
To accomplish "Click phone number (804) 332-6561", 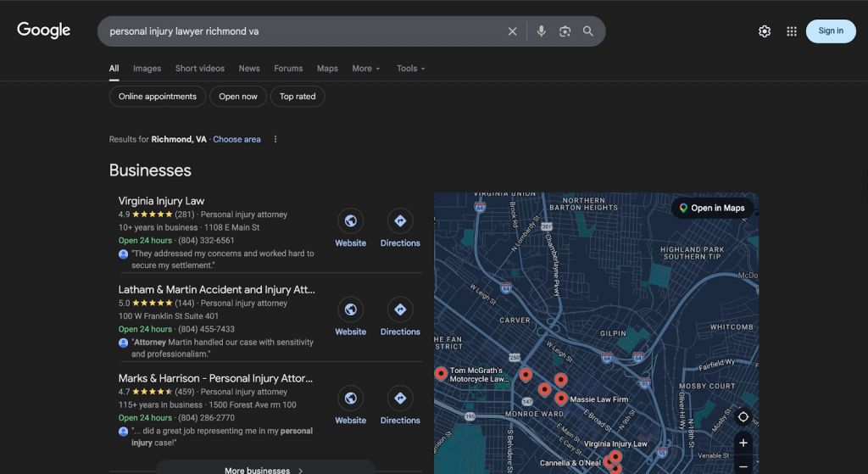I will 206,241.
